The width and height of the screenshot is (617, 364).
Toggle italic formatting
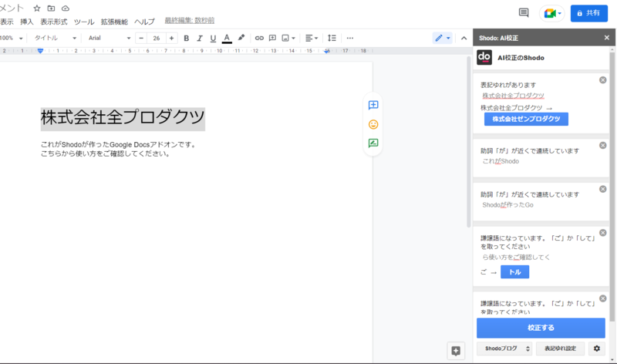pos(200,38)
